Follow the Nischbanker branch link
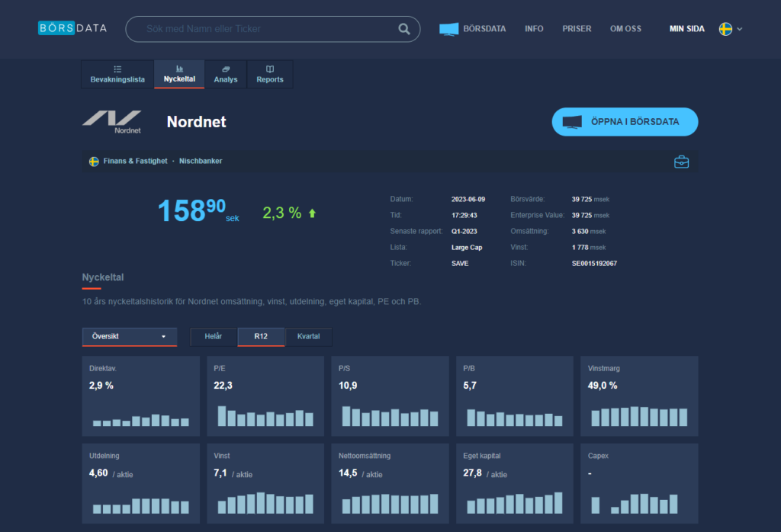The image size is (781, 532). pyautogui.click(x=201, y=161)
